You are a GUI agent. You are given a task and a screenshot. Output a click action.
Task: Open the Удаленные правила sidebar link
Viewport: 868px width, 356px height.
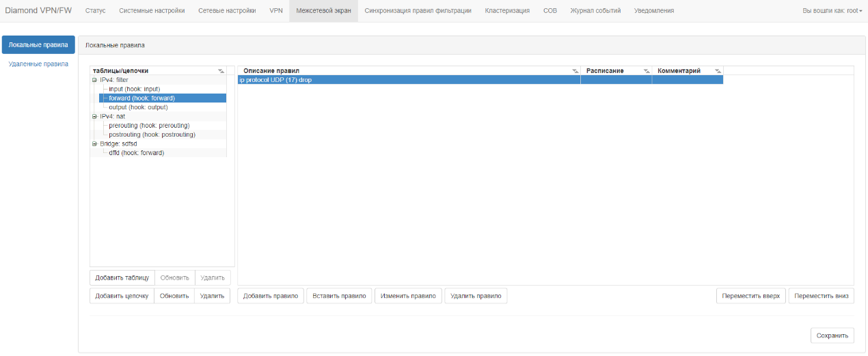[x=38, y=64]
